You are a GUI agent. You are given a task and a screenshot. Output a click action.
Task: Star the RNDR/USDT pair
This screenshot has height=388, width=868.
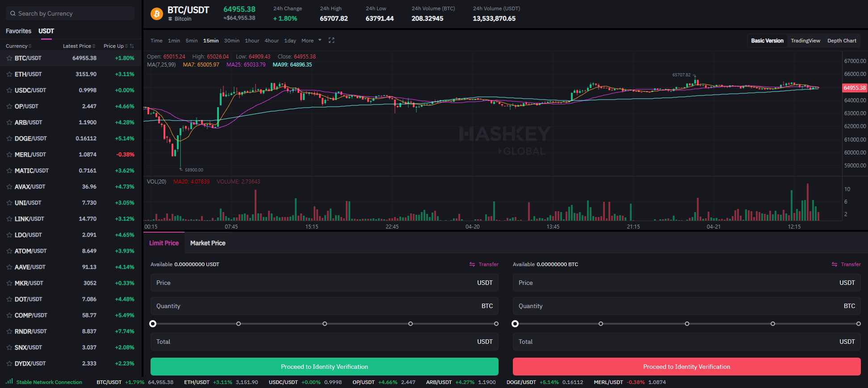point(9,331)
